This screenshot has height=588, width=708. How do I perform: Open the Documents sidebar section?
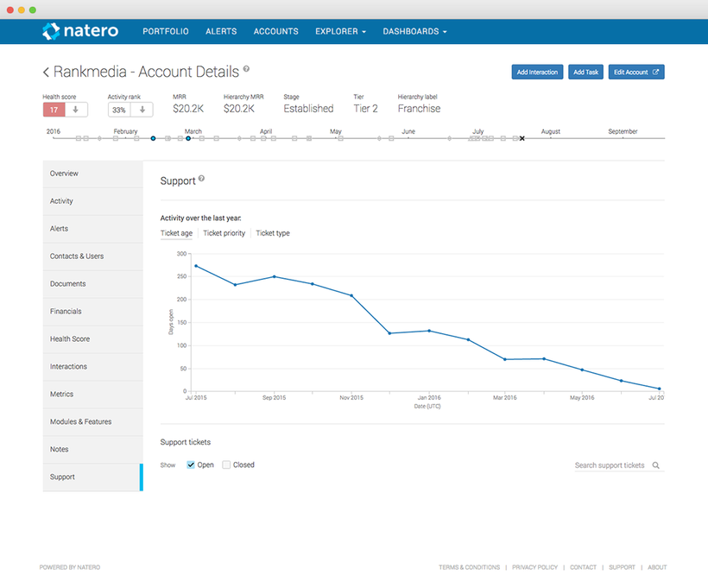click(x=93, y=284)
